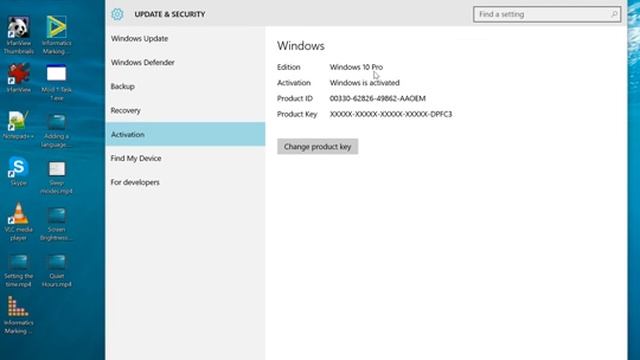Go to Recovery settings
The width and height of the screenshot is (640, 360).
(x=185, y=110)
